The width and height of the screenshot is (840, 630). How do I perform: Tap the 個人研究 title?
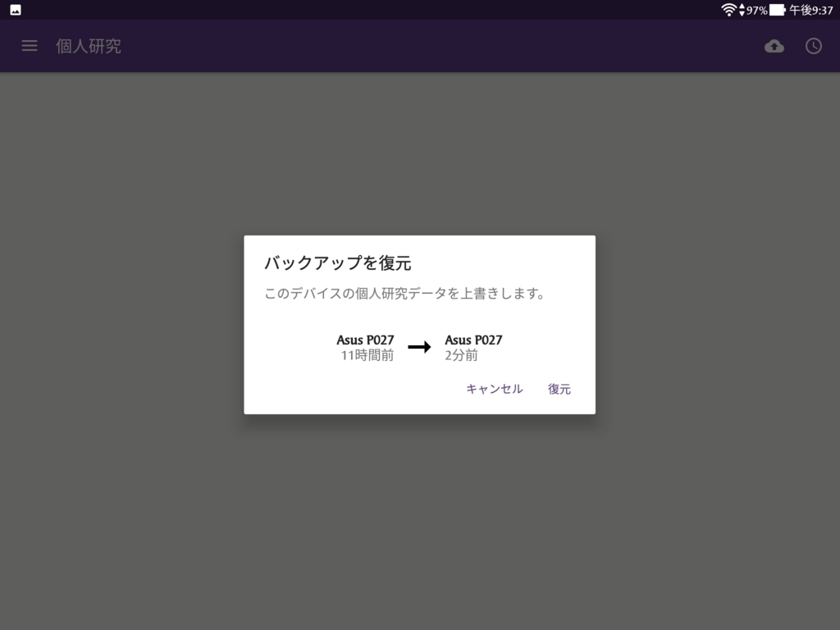(89, 46)
